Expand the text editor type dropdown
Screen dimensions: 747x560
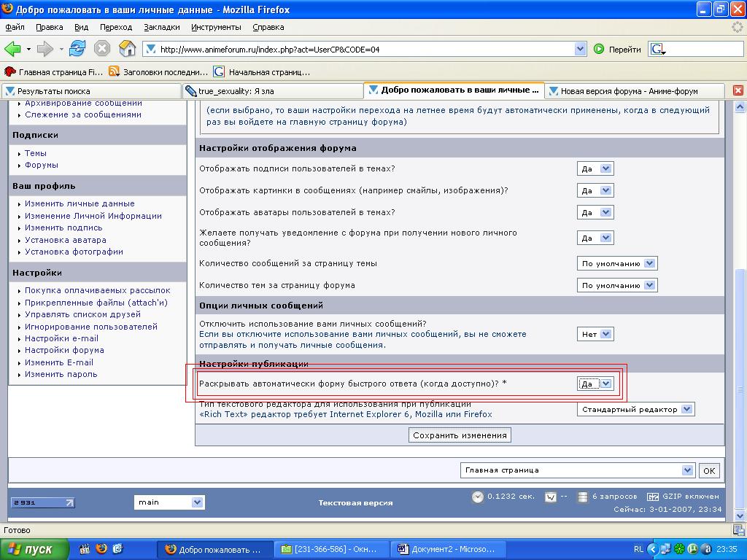click(635, 409)
